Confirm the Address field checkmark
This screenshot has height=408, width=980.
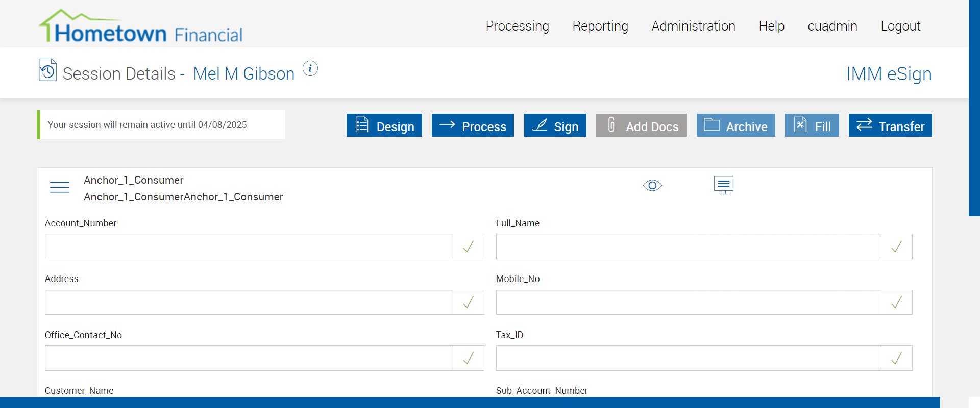pos(469,302)
